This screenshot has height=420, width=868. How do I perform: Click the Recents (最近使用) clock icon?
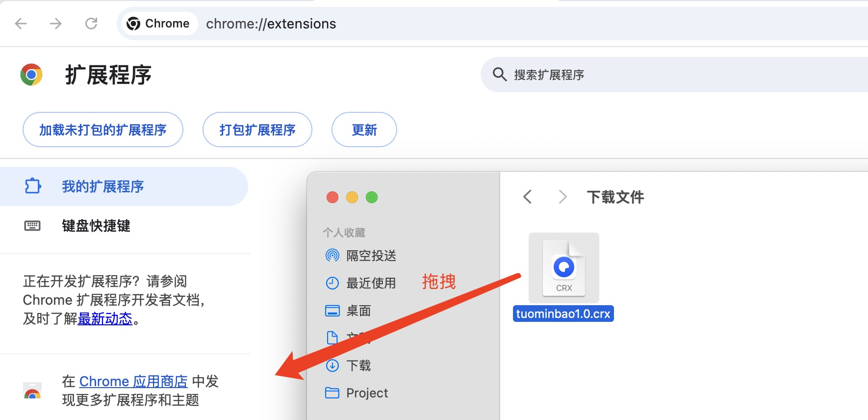click(332, 283)
